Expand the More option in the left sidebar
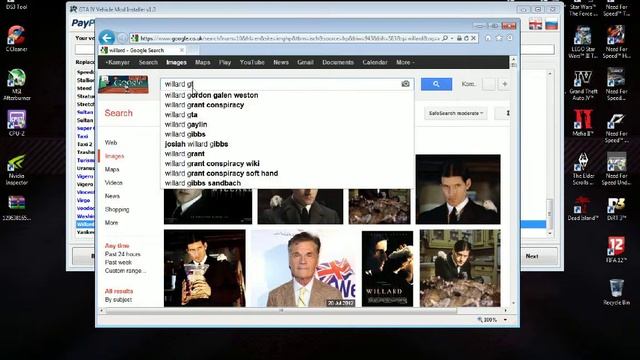The width and height of the screenshot is (640, 360). tap(111, 222)
